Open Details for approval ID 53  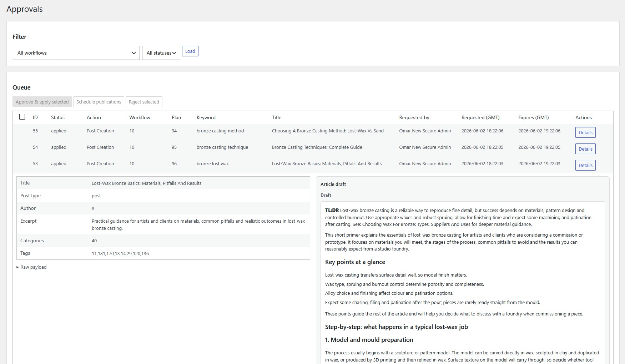coord(585,165)
